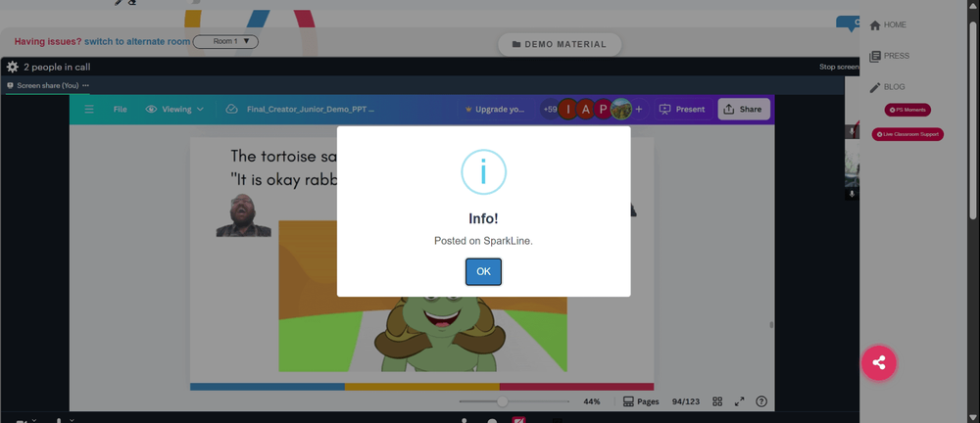This screenshot has width=980, height=423.
Task: Open the File menu in Canva
Action: click(120, 110)
